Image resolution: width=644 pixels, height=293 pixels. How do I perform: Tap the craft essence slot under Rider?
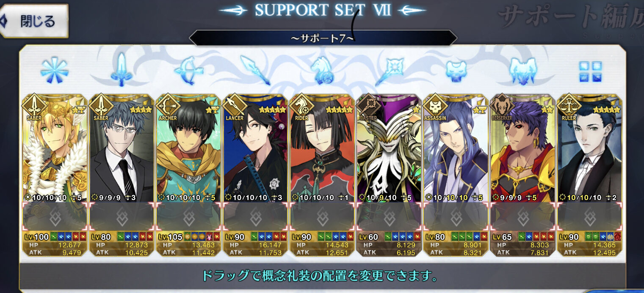pyautogui.click(x=323, y=217)
